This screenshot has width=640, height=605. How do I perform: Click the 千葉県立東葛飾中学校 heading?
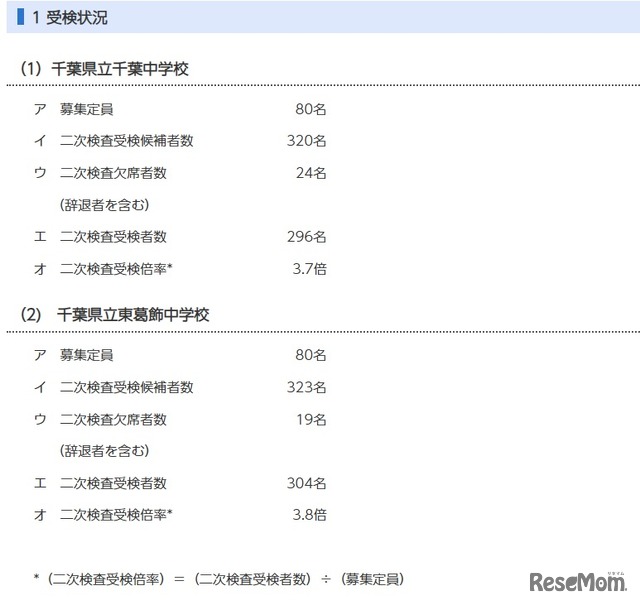pyautogui.click(x=133, y=315)
